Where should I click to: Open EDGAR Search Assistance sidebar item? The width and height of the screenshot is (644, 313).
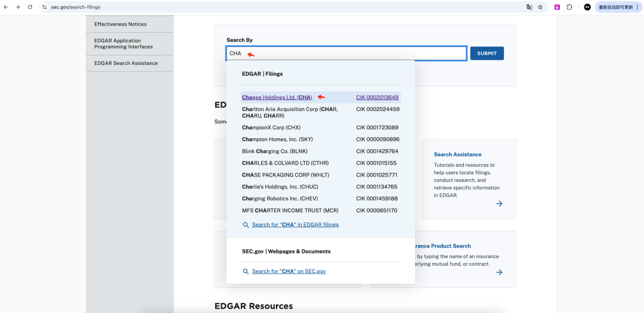pos(126,63)
